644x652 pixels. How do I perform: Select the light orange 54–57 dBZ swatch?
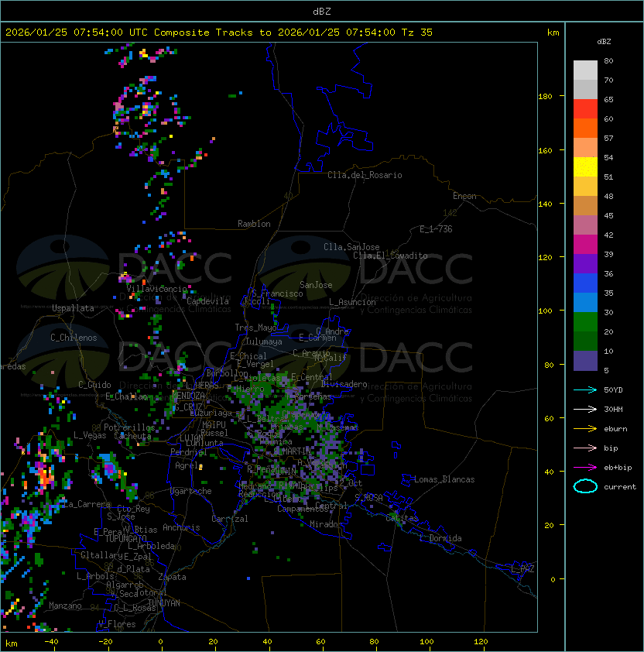pos(585,148)
